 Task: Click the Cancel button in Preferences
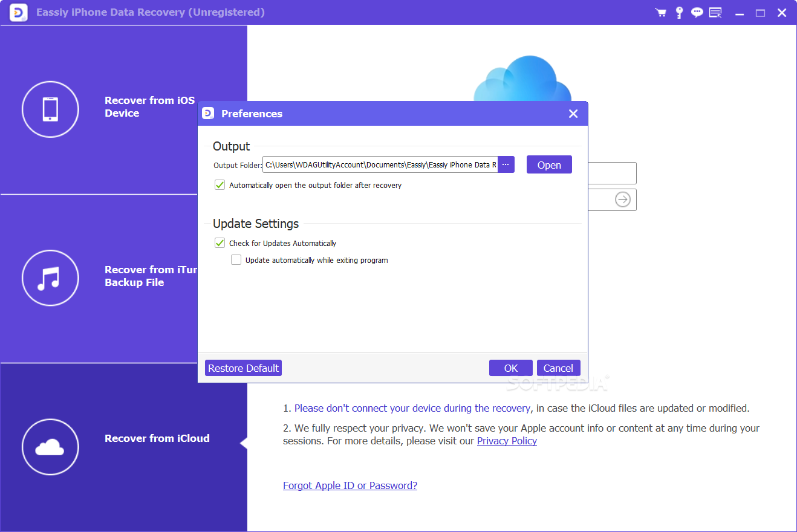[x=558, y=368]
